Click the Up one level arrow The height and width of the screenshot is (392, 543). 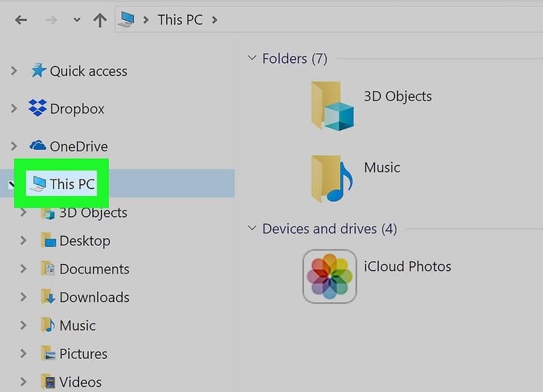tap(100, 20)
